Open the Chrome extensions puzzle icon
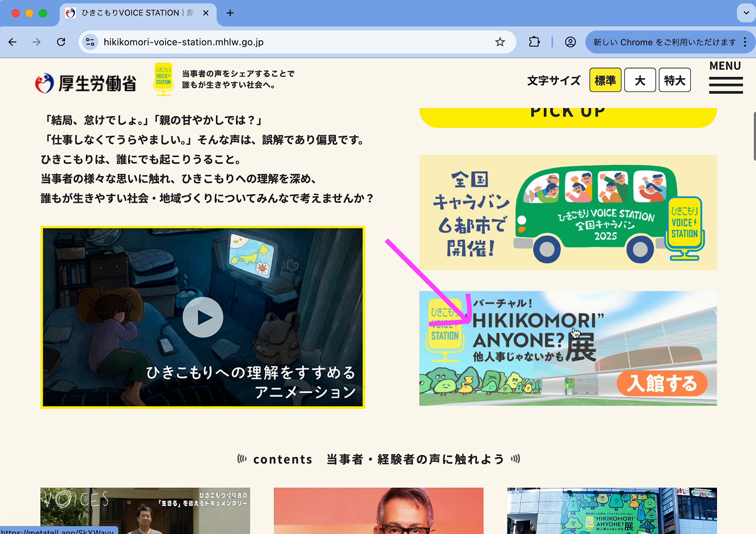The width and height of the screenshot is (756, 534). point(534,42)
